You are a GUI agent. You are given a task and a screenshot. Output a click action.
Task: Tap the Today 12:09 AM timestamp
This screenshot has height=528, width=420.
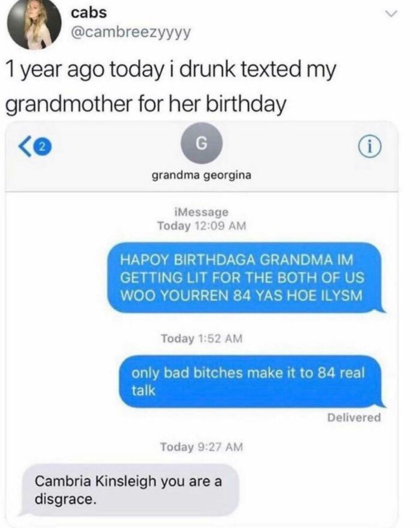click(x=202, y=226)
